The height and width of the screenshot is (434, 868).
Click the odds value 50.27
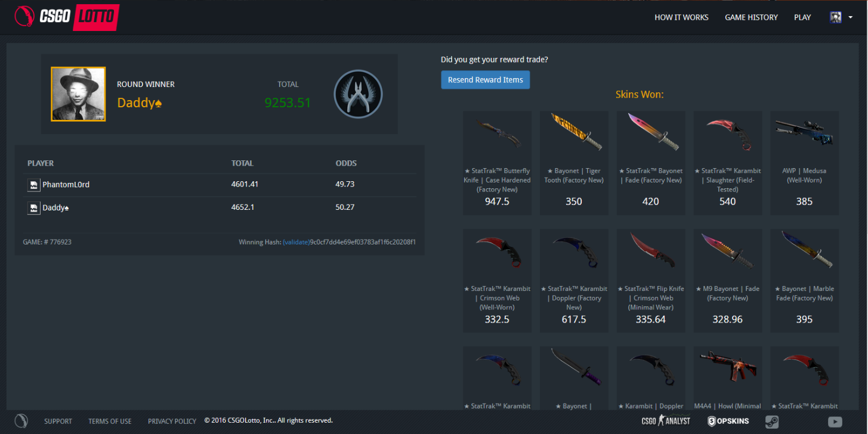[x=345, y=208]
